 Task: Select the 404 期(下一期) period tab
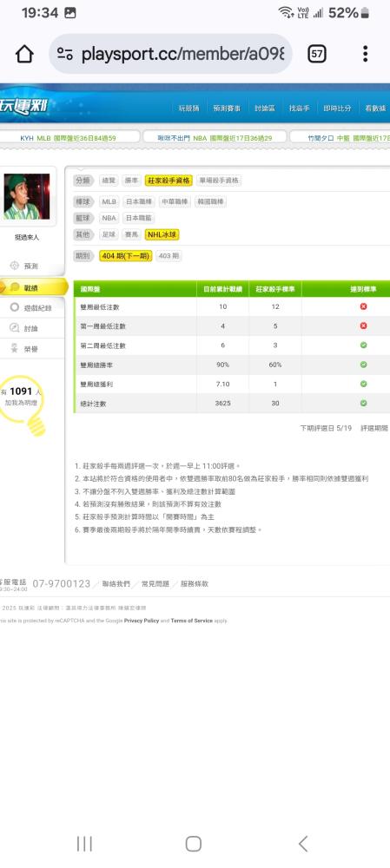tap(126, 256)
